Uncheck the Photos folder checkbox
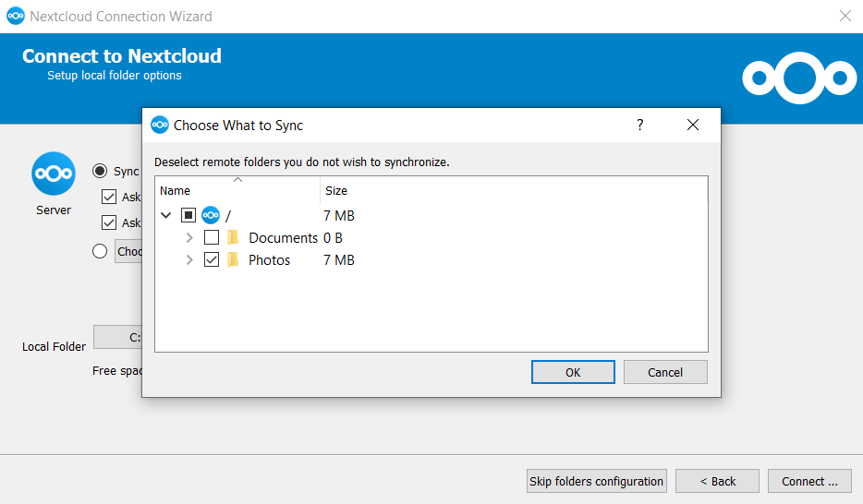The height and width of the screenshot is (504, 863). 212,260
